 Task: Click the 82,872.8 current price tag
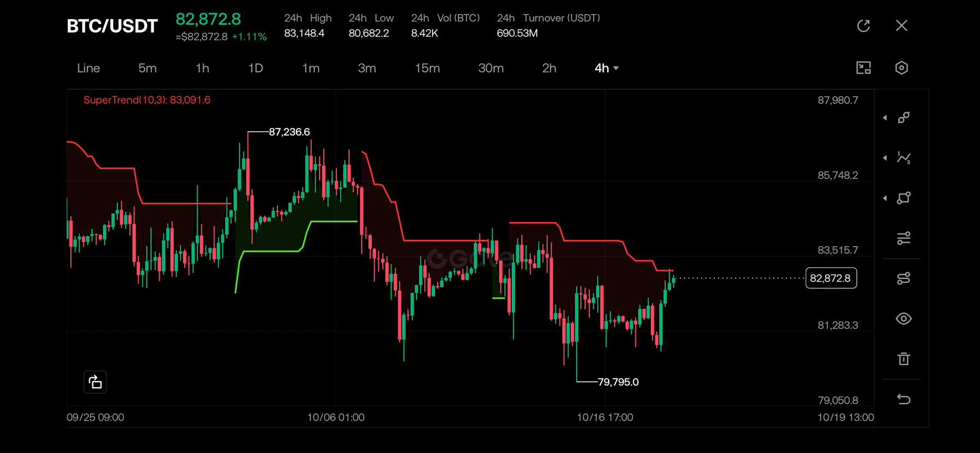pyautogui.click(x=831, y=278)
